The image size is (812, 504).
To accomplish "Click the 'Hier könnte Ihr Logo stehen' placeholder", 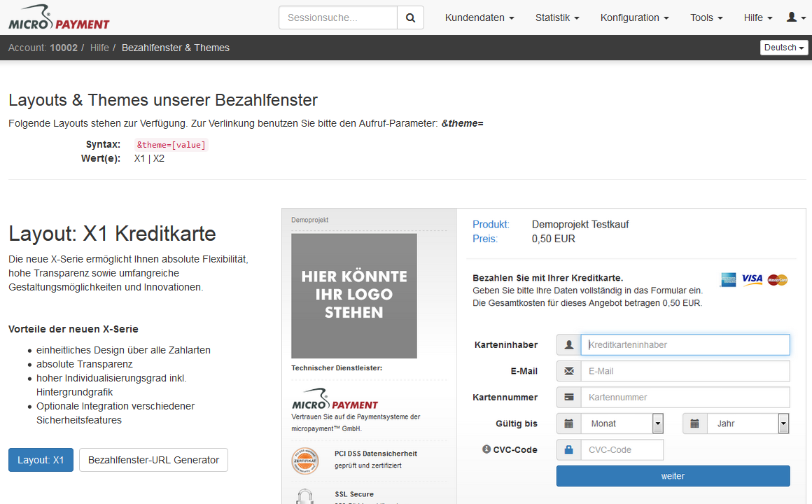I will pyautogui.click(x=354, y=296).
